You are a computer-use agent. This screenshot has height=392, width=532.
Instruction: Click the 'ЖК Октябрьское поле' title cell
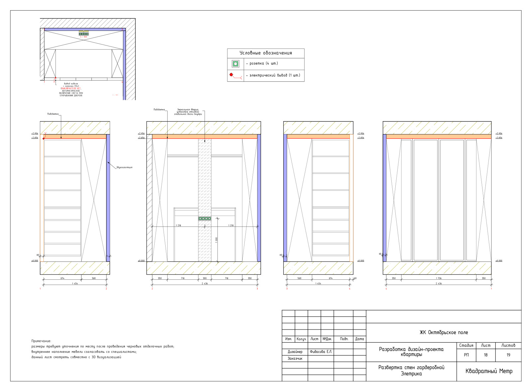444,333
